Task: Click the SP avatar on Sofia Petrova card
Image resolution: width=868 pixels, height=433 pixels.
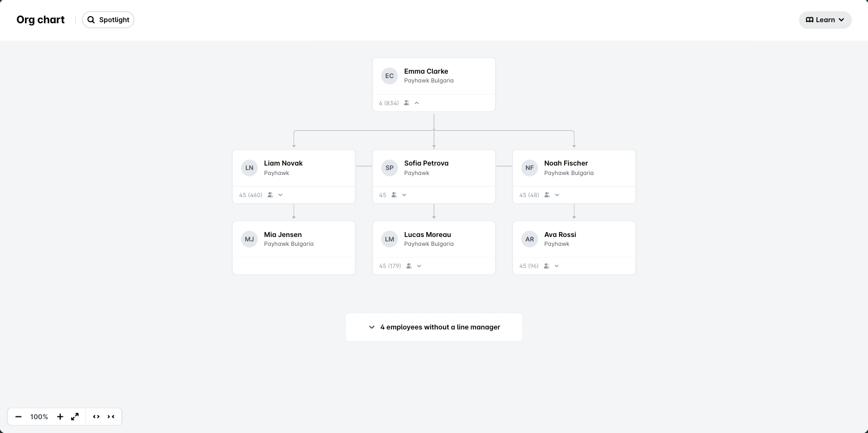Action: click(390, 168)
